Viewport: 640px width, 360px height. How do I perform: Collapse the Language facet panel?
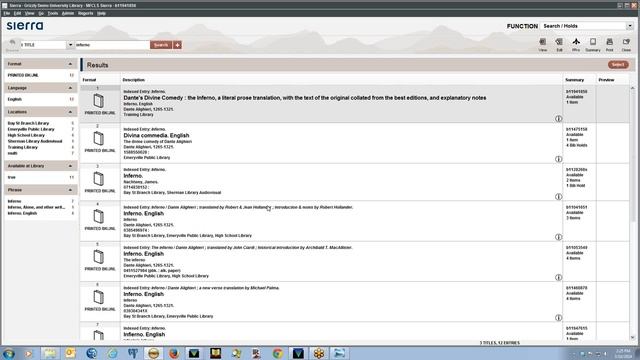(70, 88)
